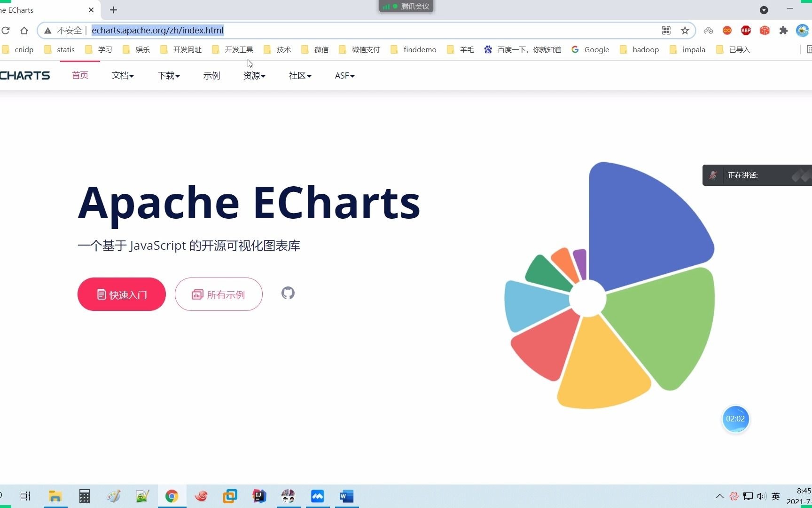Open File Explorer from the taskbar

(55, 496)
